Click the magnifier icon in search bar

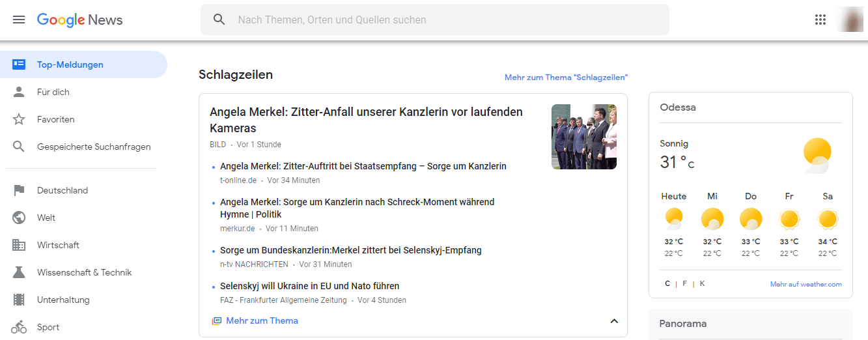[x=219, y=20]
